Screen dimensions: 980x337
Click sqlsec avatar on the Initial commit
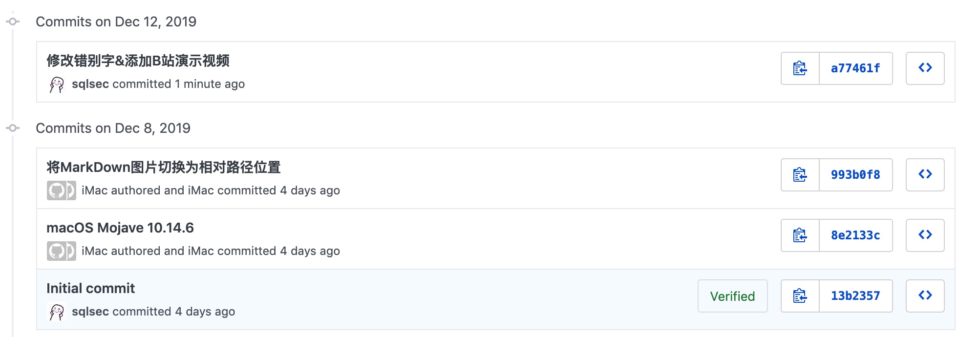tap(57, 312)
